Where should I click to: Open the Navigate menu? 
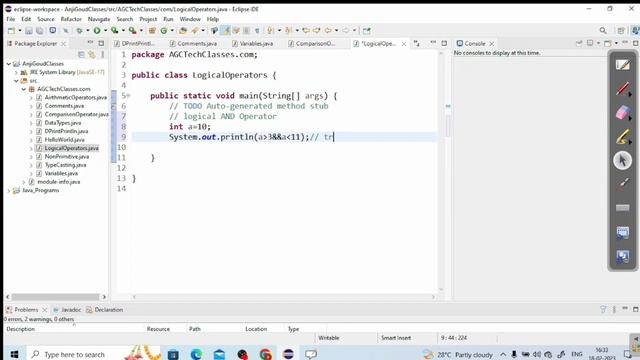point(99,19)
